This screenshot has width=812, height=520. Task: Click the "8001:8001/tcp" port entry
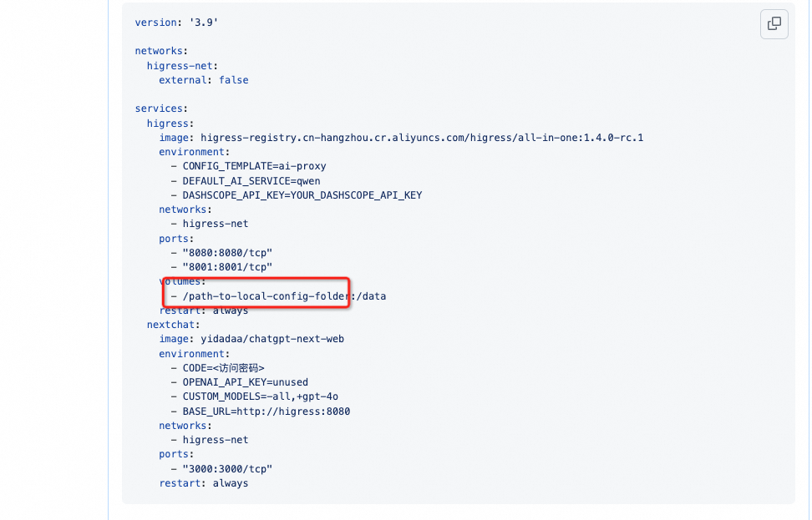(x=227, y=267)
